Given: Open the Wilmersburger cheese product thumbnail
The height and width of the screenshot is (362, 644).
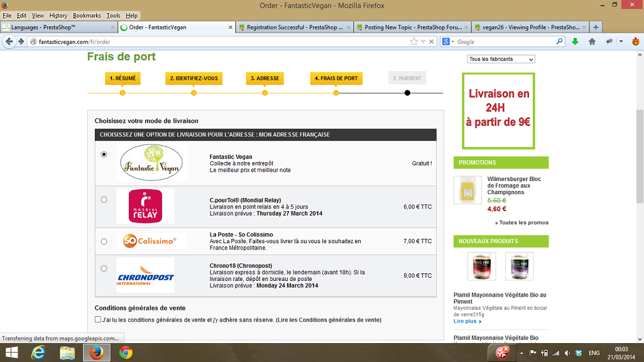Looking at the screenshot, I should point(467,190).
